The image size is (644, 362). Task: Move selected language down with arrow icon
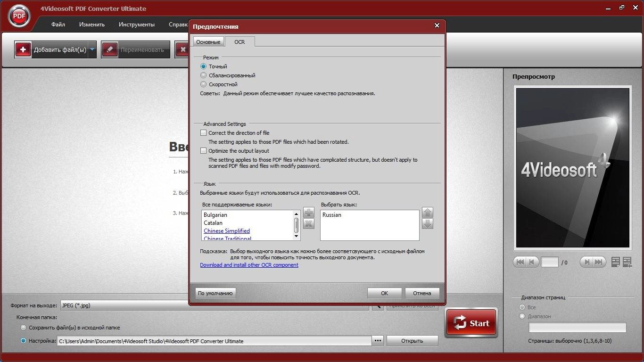pos(428,224)
